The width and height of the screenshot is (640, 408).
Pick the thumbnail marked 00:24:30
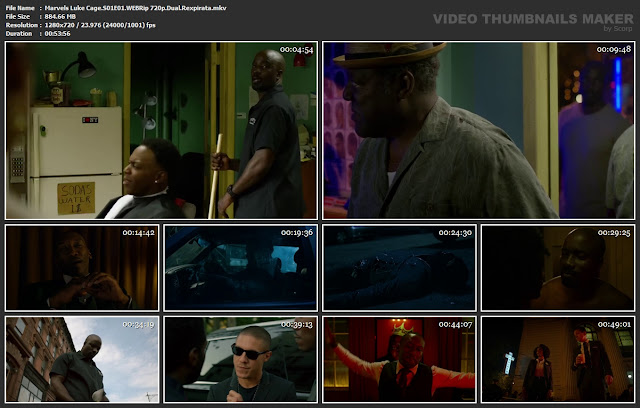[x=399, y=268]
